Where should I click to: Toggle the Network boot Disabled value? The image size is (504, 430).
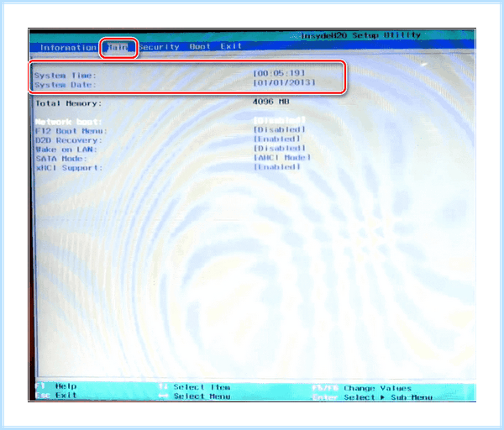pos(279,120)
